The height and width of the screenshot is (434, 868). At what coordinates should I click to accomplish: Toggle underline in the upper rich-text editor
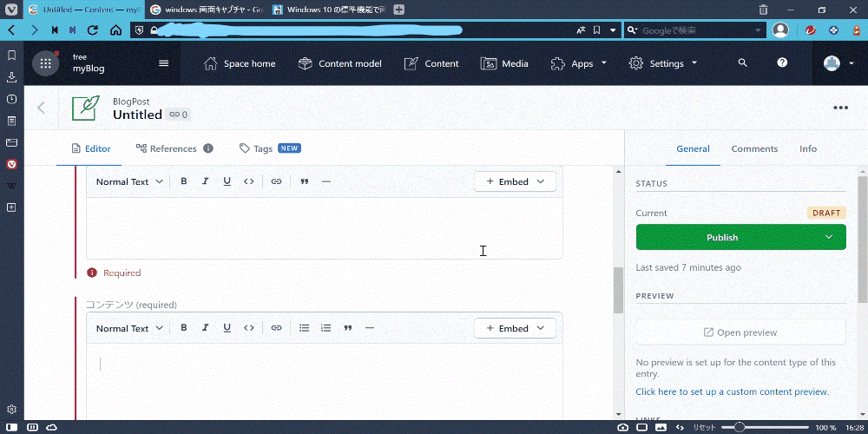pos(227,181)
